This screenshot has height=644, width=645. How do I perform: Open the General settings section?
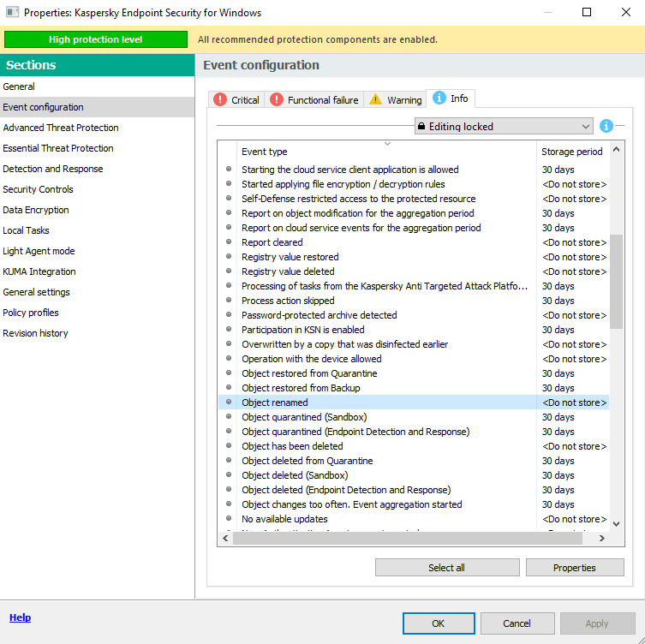97,292
